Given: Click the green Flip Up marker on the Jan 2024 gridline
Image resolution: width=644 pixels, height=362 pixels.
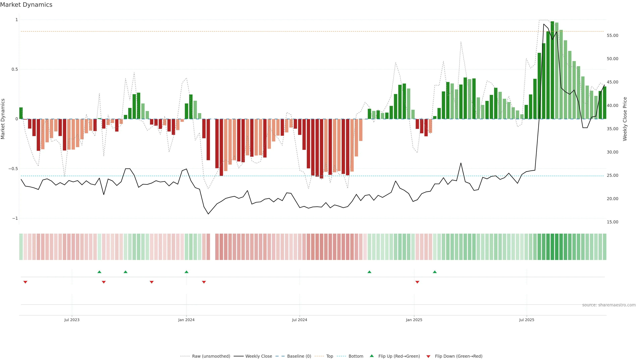Looking at the screenshot, I should [186, 272].
